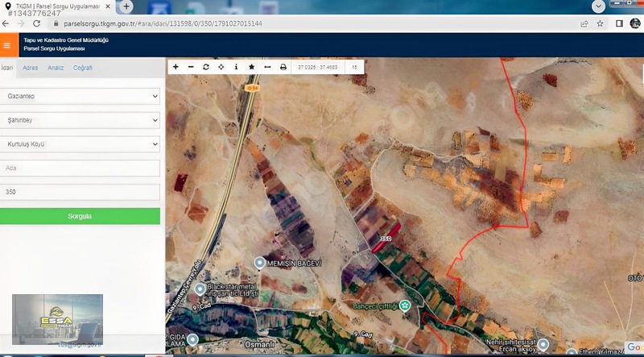Switch to the Analiz tab
644x357 pixels.
[56, 68]
